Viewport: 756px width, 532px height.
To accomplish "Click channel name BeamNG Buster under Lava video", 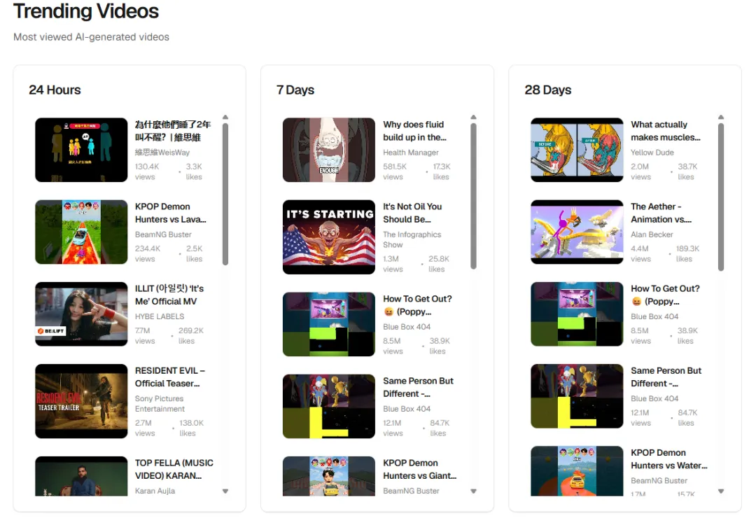I will pyautogui.click(x=163, y=234).
